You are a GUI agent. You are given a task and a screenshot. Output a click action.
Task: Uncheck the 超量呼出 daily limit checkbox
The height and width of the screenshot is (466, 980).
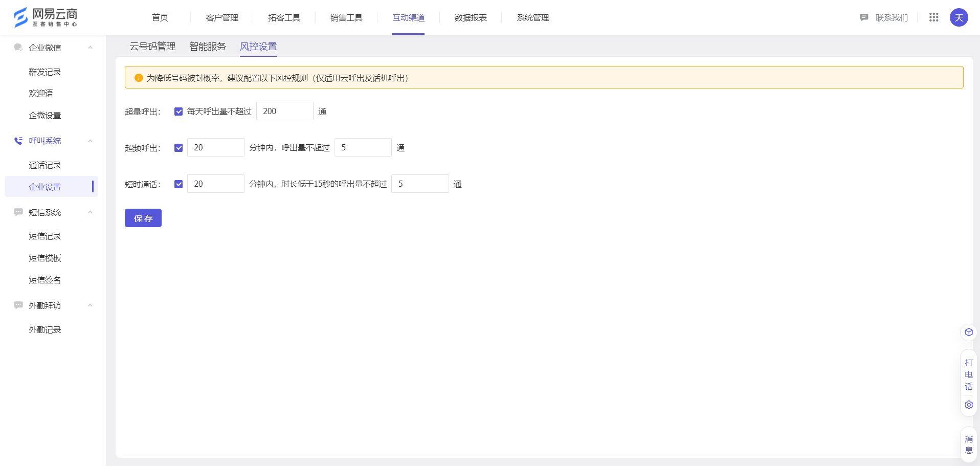click(x=179, y=112)
